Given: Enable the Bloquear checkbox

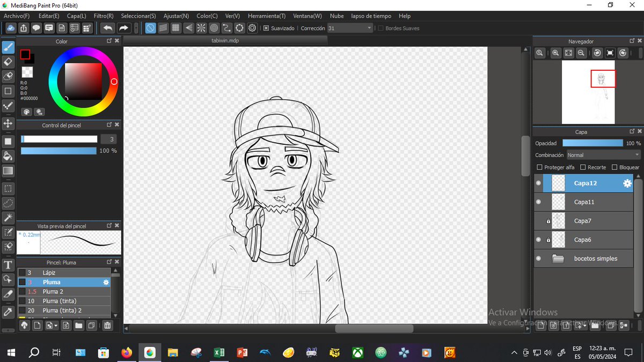Looking at the screenshot, I should click(614, 167).
